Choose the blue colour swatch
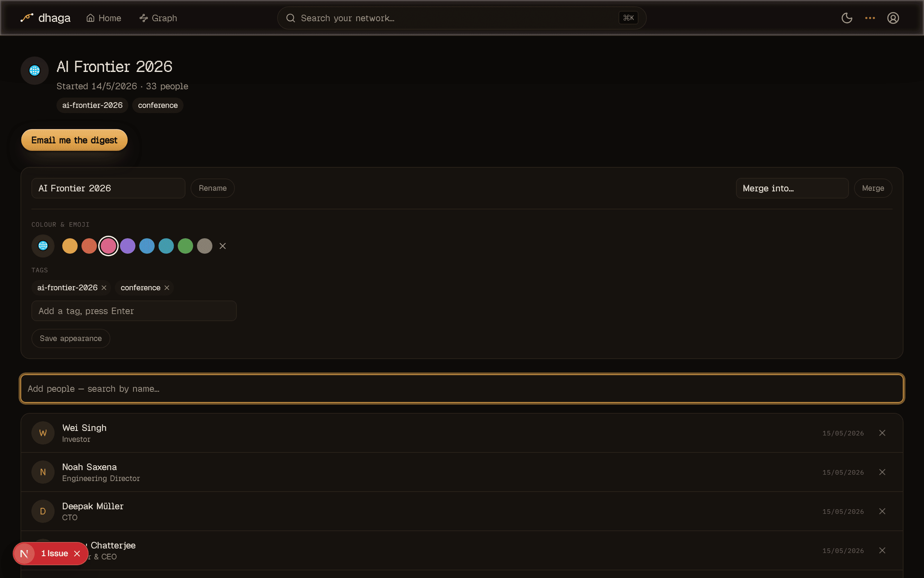Screen dimensions: 924x578 [147, 246]
